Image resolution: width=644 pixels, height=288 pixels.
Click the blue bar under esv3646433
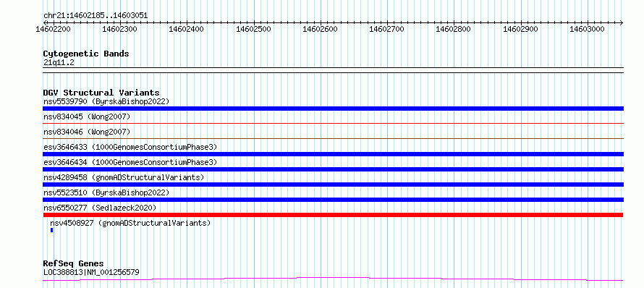pos(333,154)
